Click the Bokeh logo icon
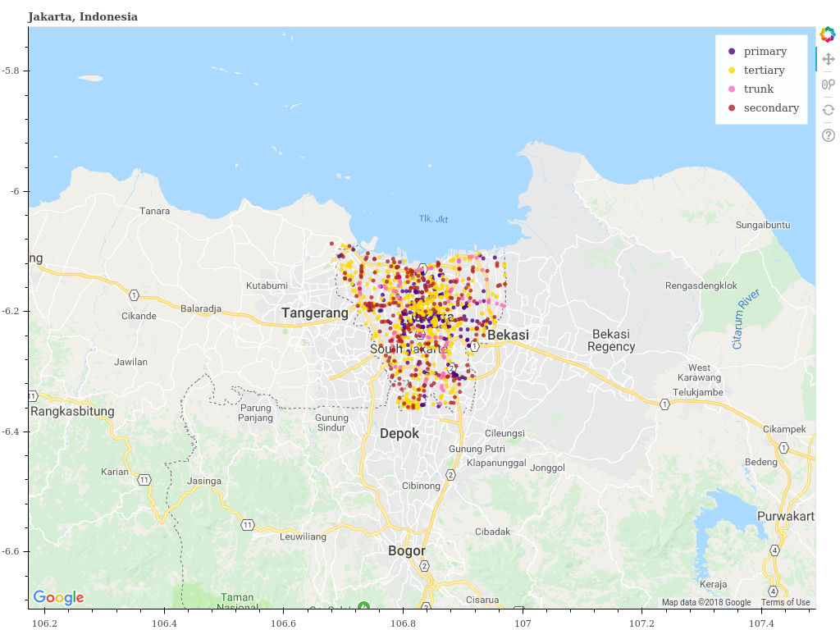The image size is (840, 630). point(828,34)
